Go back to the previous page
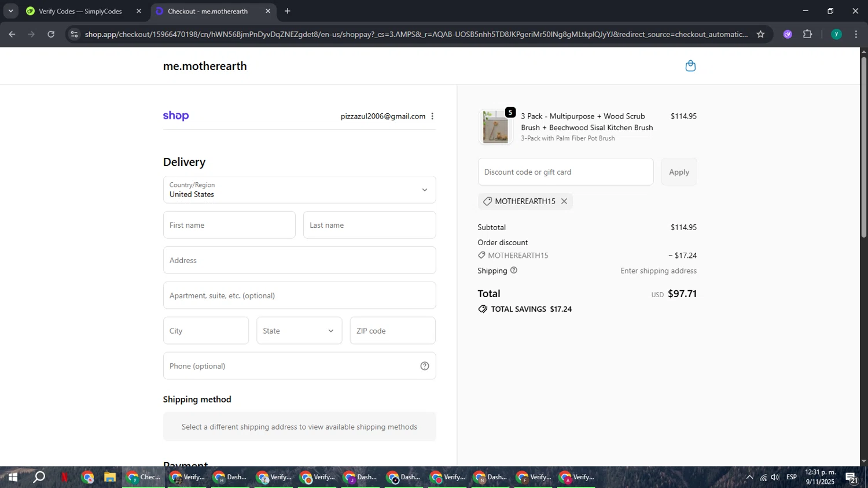 12,35
